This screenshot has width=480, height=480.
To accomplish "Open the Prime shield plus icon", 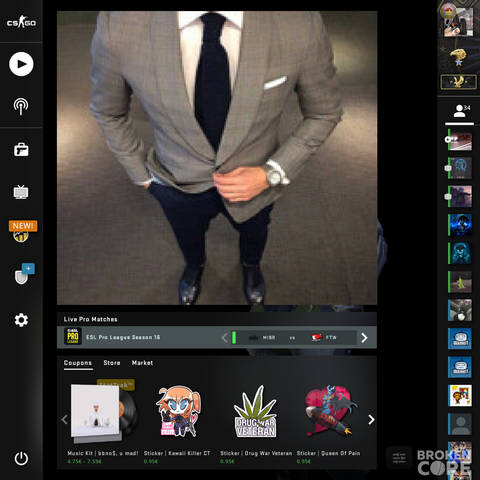I will [x=24, y=274].
